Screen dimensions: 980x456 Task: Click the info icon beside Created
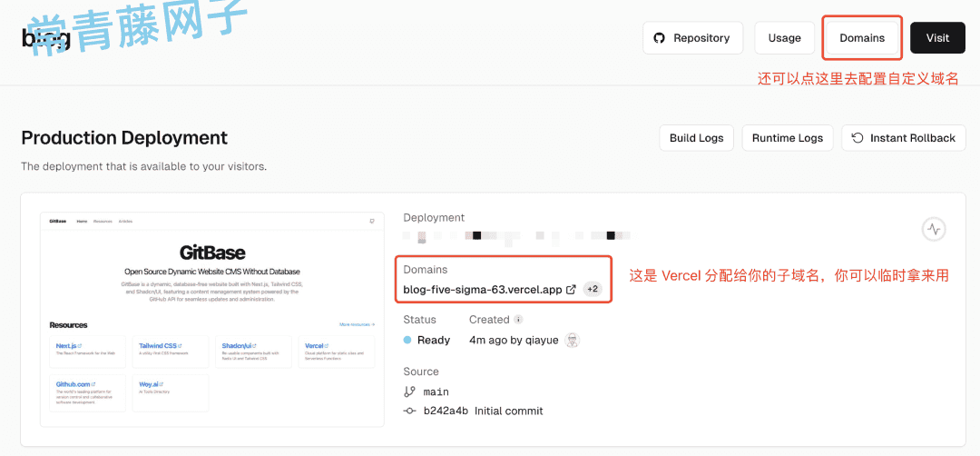click(518, 320)
